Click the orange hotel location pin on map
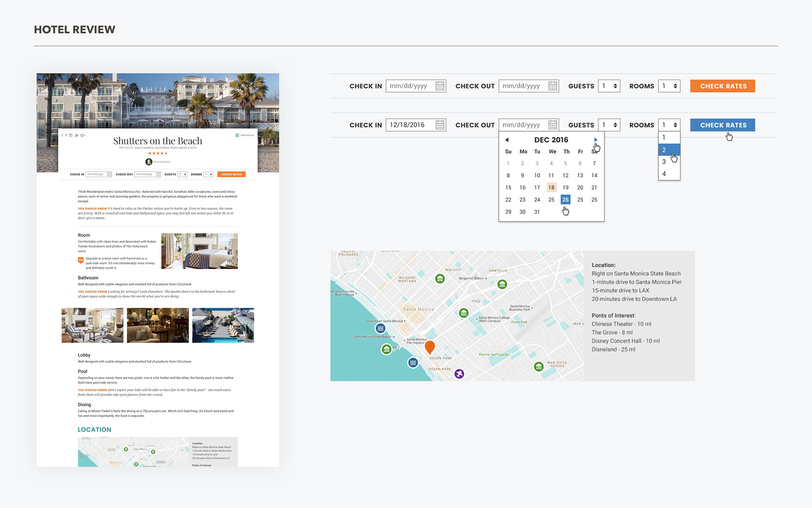This screenshot has width=812, height=508. 430,347
